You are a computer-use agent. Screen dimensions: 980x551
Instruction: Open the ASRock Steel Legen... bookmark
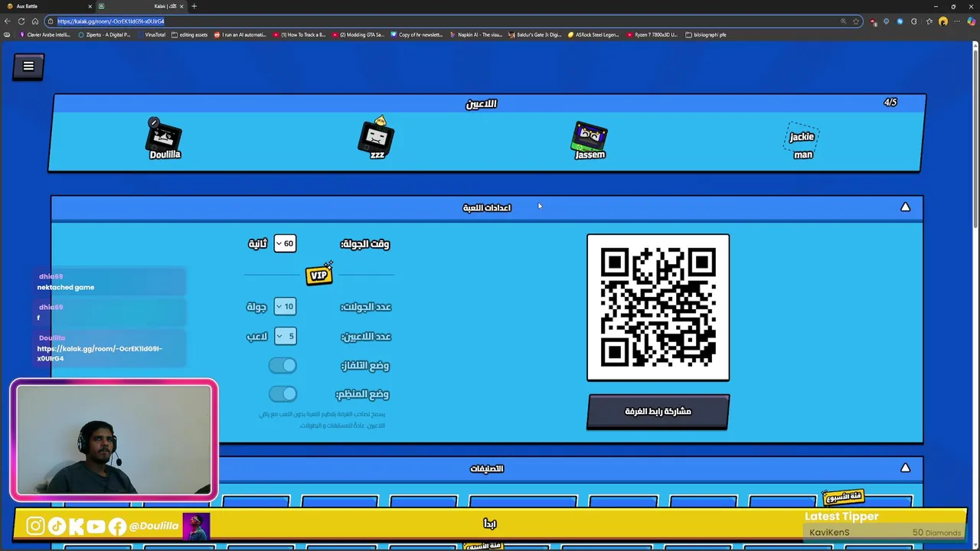coord(593,34)
